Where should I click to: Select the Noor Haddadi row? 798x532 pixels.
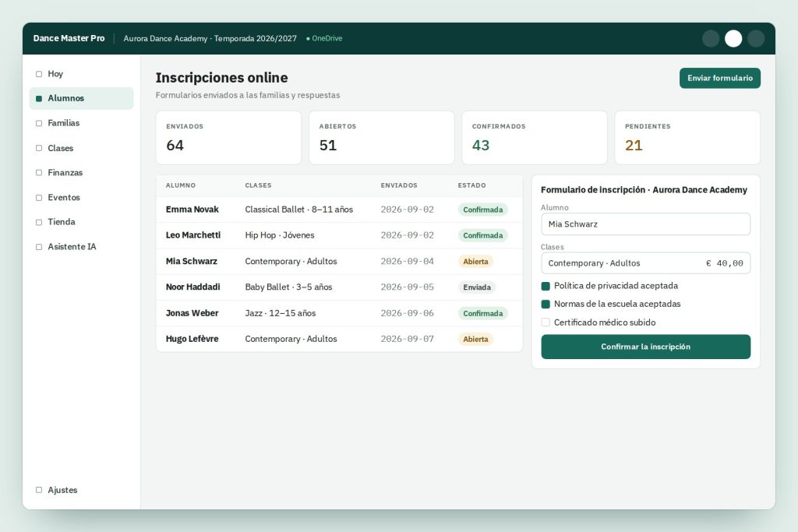[x=339, y=287]
